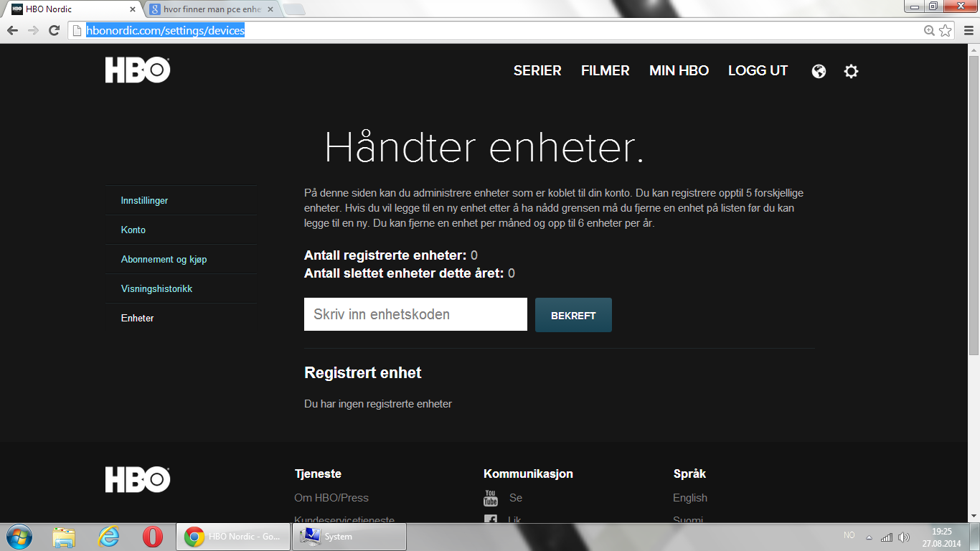
Task: Open the SERIER menu
Action: tap(537, 70)
